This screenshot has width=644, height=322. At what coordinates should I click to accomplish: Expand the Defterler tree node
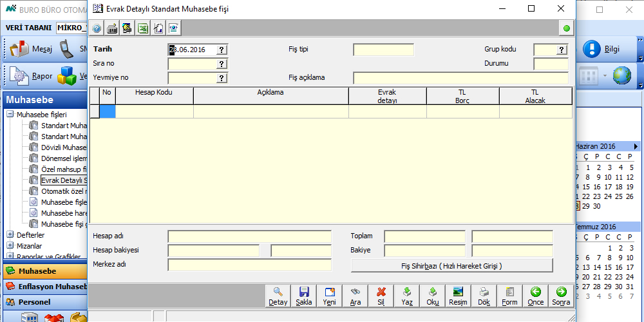[10, 235]
